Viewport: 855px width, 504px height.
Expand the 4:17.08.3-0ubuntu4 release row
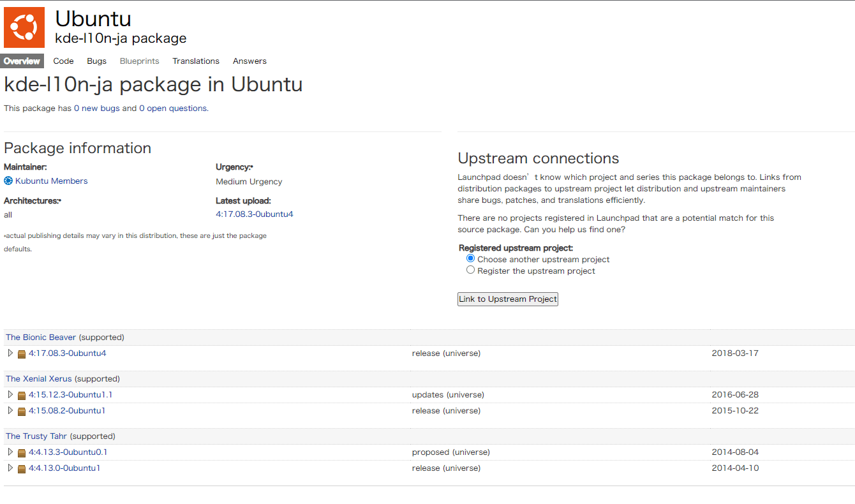coord(10,353)
